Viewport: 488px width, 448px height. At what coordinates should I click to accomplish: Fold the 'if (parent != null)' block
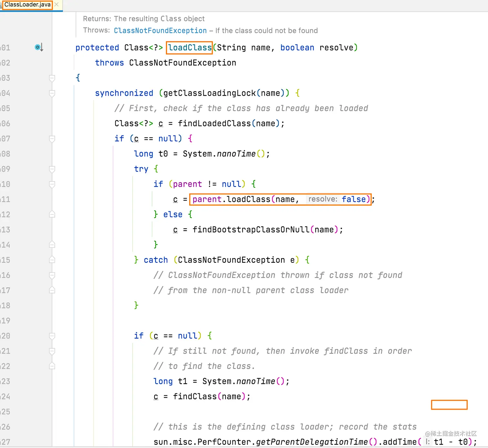tap(52, 184)
